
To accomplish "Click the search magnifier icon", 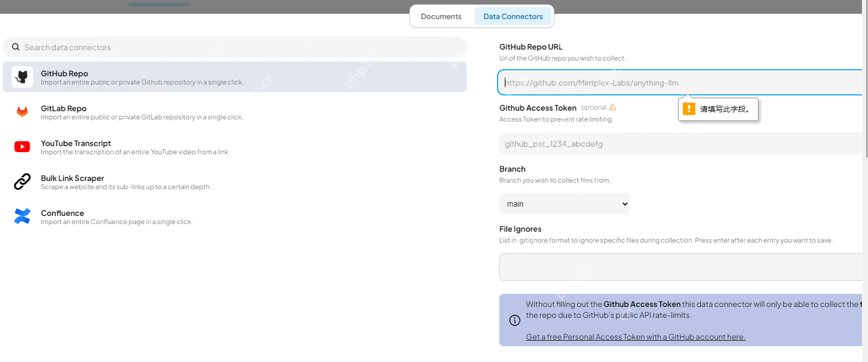I will 16,47.
